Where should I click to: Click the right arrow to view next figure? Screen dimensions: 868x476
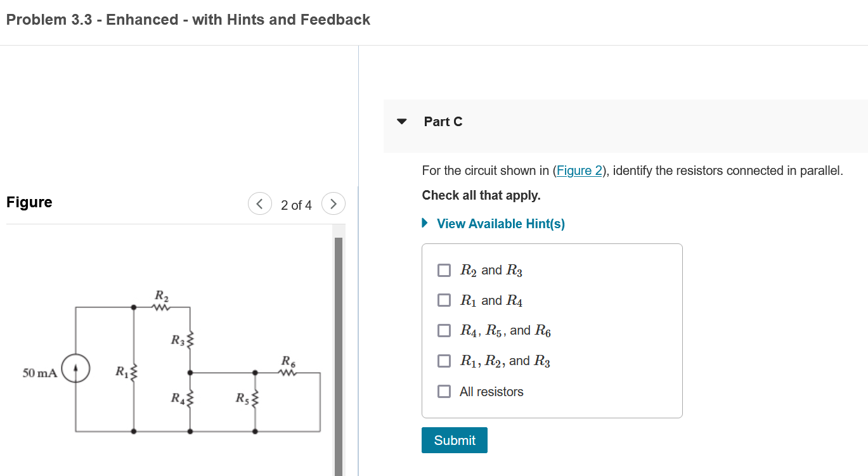click(334, 203)
